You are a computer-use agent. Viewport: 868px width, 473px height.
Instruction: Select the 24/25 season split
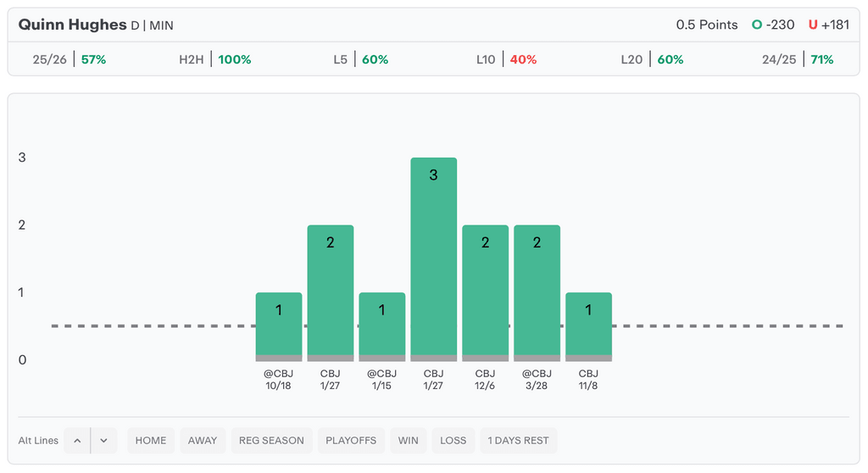click(797, 59)
